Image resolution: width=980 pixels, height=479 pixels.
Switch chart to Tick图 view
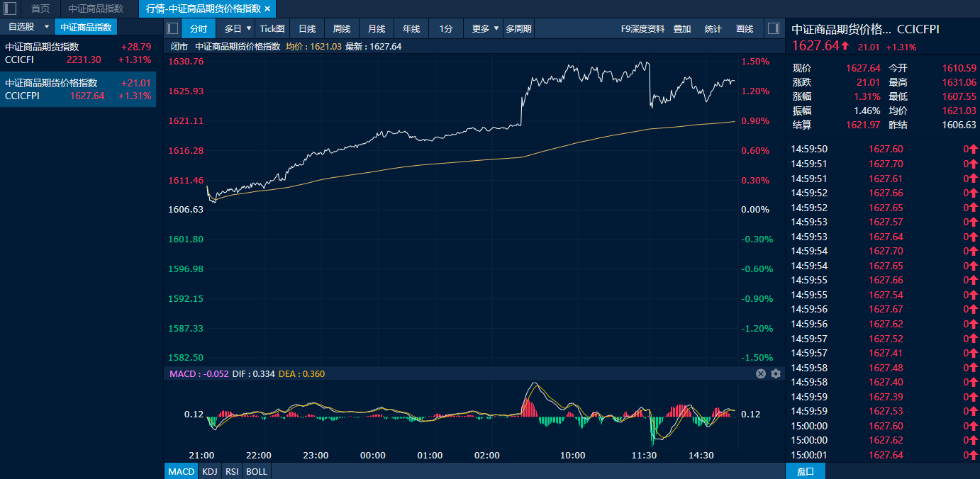click(x=272, y=28)
